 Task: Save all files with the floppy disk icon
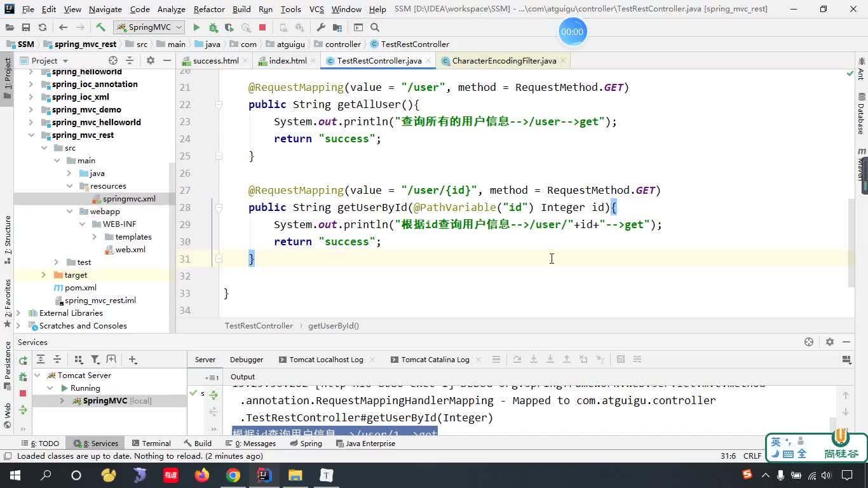click(25, 27)
